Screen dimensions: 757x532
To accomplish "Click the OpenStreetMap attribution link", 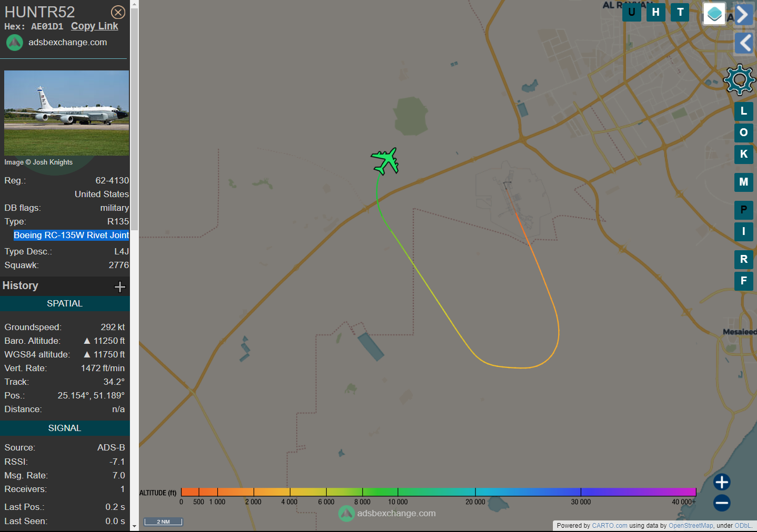I will point(691,526).
